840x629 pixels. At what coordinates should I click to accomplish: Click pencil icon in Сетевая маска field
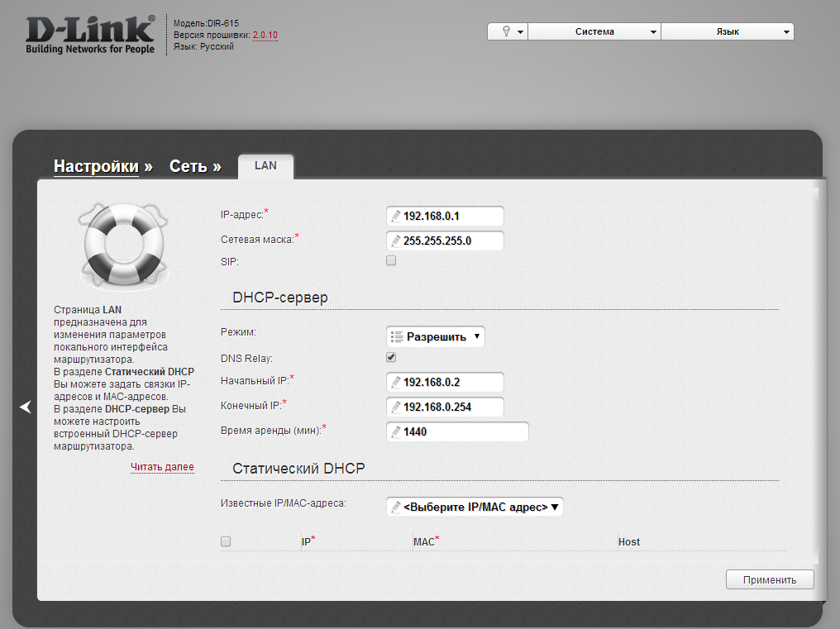click(x=396, y=241)
